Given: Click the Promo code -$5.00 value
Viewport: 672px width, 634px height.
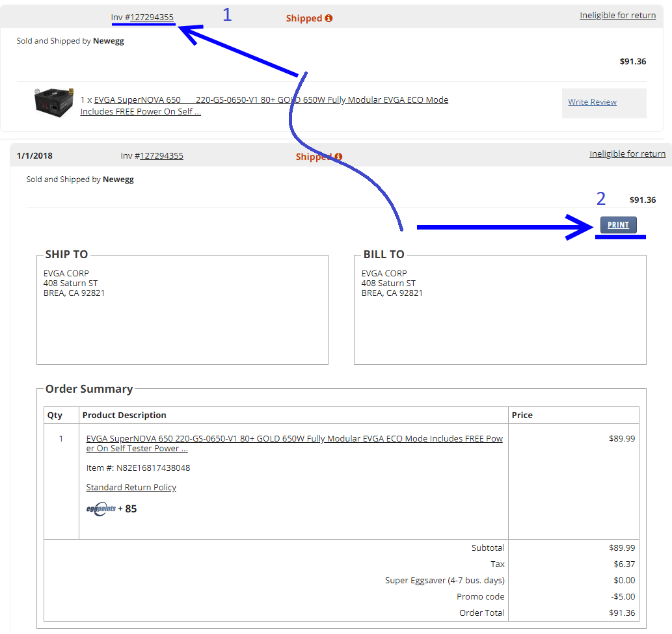Looking at the screenshot, I should click(623, 596).
